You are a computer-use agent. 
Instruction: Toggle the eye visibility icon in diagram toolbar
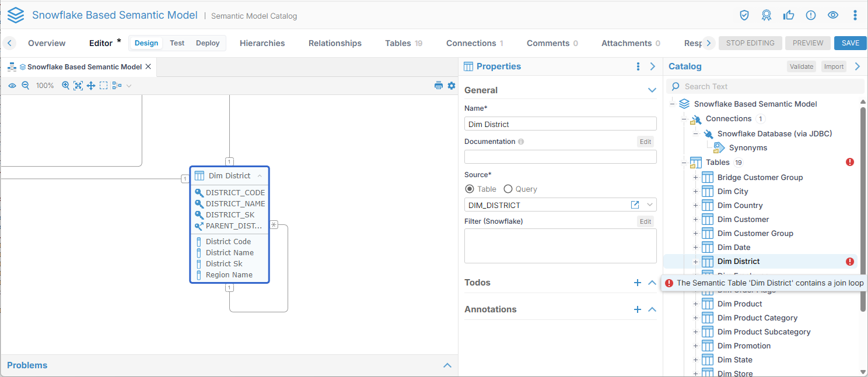click(x=12, y=86)
